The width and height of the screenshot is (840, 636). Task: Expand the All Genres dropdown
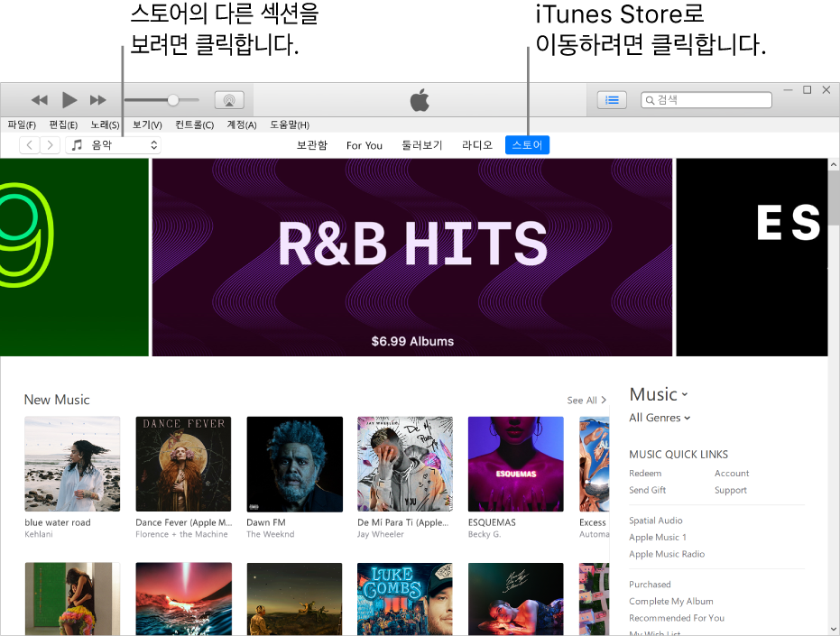tap(660, 418)
